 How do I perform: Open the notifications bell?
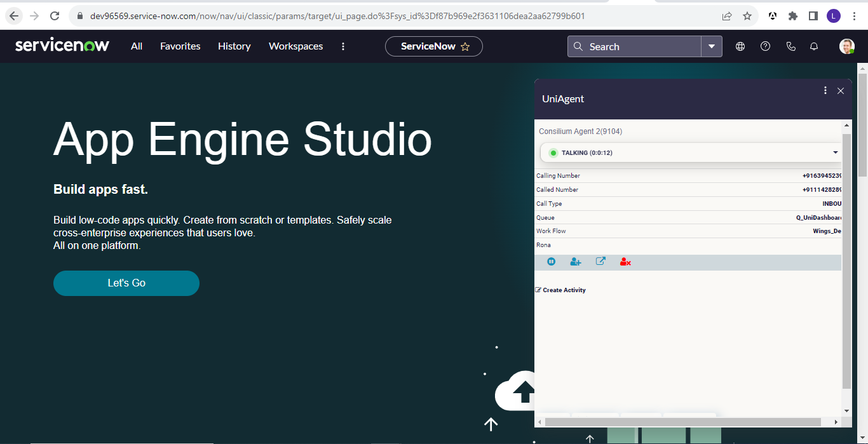(x=813, y=46)
